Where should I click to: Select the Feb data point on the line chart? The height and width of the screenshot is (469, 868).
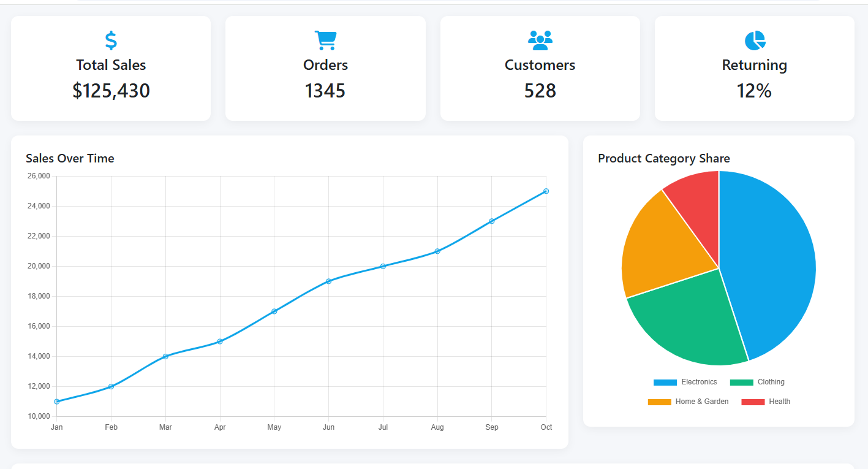pos(111,386)
